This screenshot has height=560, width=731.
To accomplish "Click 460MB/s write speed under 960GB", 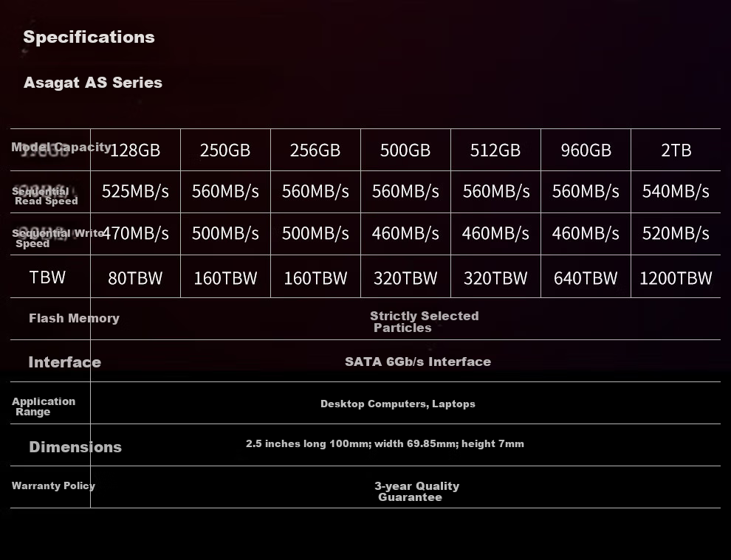I will pyautogui.click(x=586, y=233).
